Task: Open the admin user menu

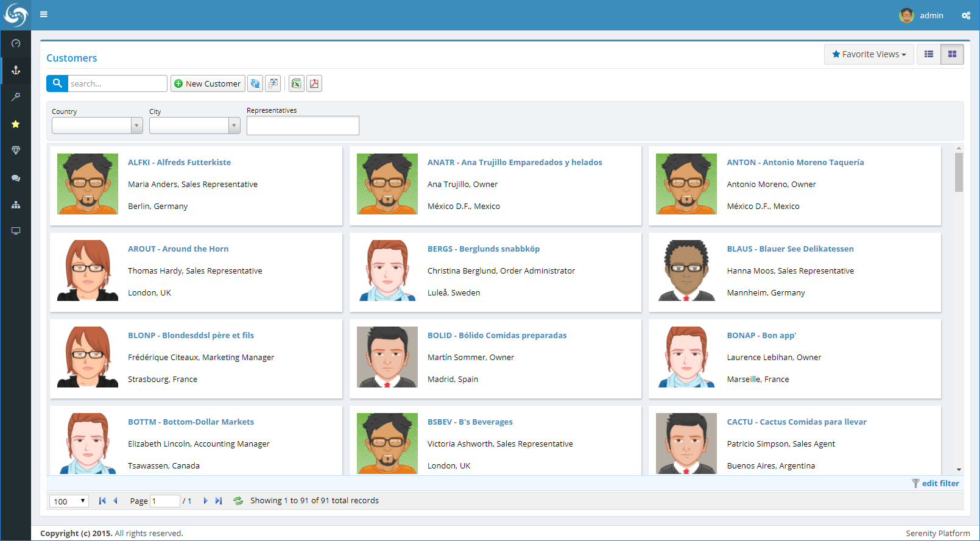Action: pyautogui.click(x=922, y=15)
